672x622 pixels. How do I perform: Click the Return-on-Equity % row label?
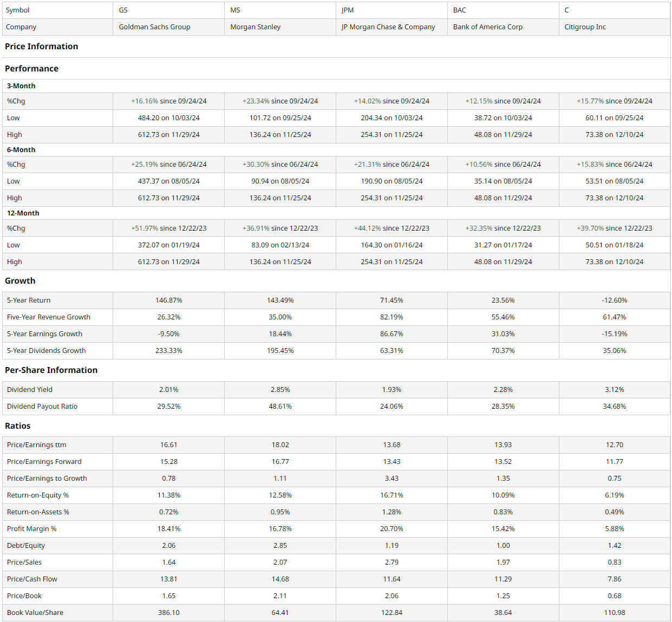tap(38, 495)
